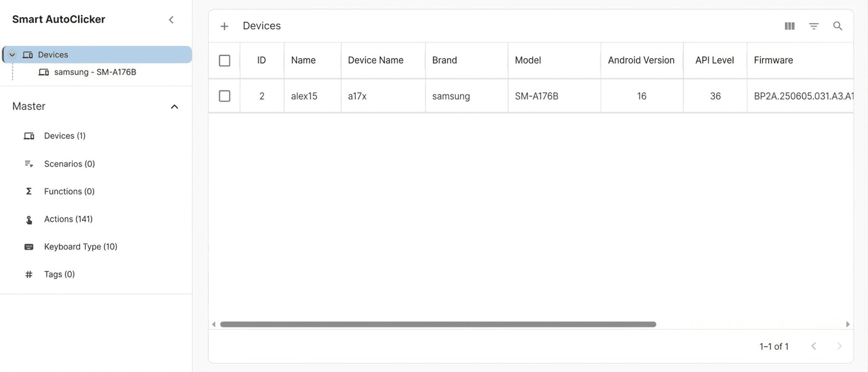Image resolution: width=868 pixels, height=372 pixels.
Task: Click the Actions touch icon
Action: (x=29, y=220)
